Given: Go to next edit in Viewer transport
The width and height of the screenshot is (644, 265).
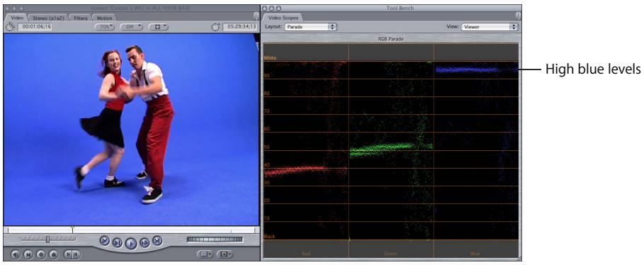Looking at the screenshot, I should click(x=157, y=240).
